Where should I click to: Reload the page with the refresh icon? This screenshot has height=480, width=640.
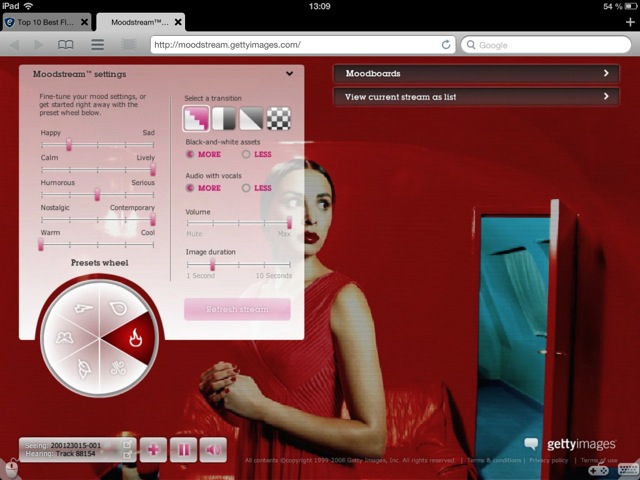(x=446, y=44)
